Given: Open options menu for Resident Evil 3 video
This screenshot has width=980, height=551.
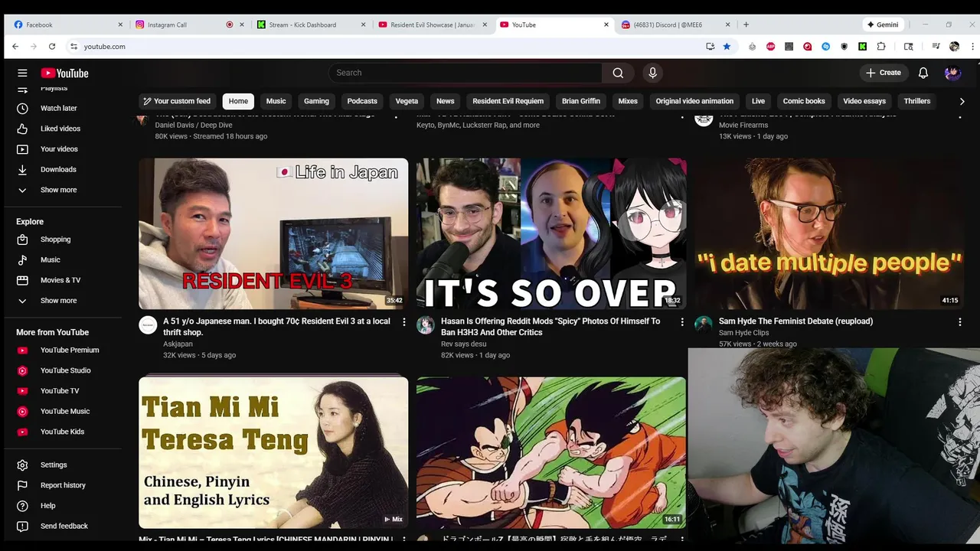Looking at the screenshot, I should [x=404, y=322].
